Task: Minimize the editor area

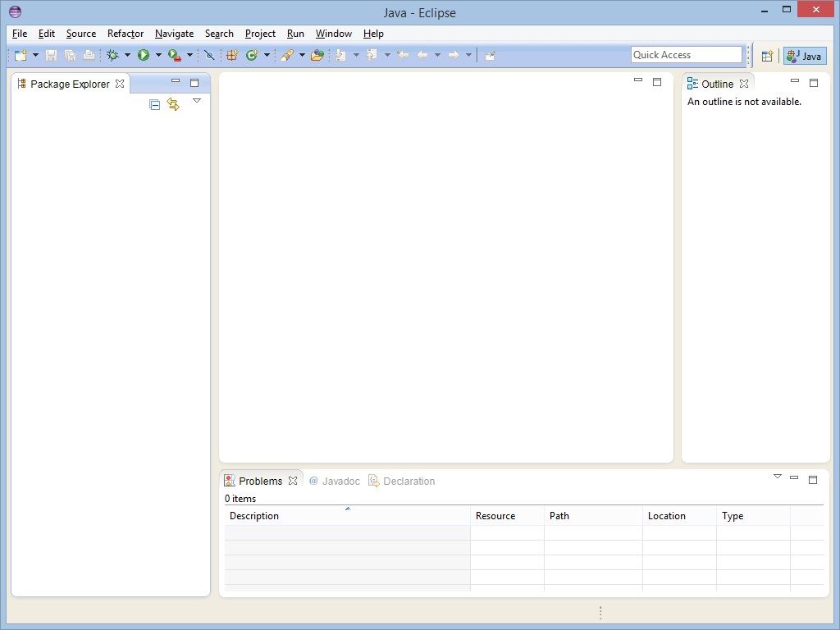Action: point(638,80)
